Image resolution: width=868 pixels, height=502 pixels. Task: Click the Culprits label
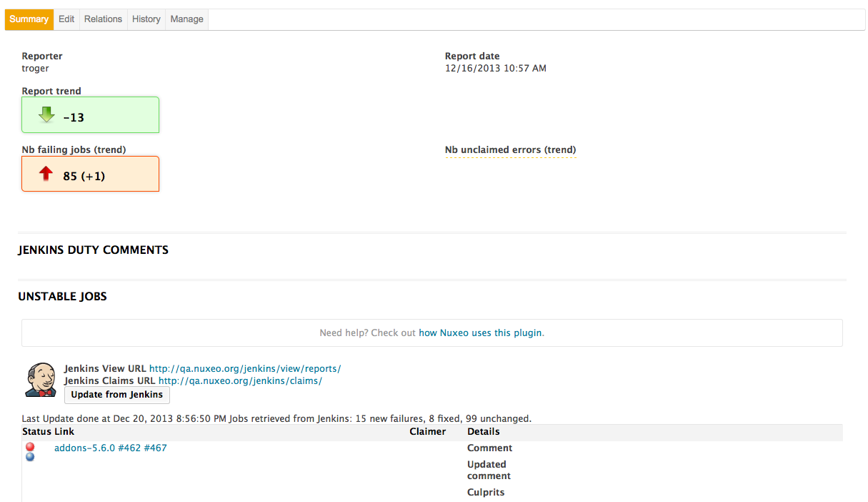pyautogui.click(x=486, y=493)
